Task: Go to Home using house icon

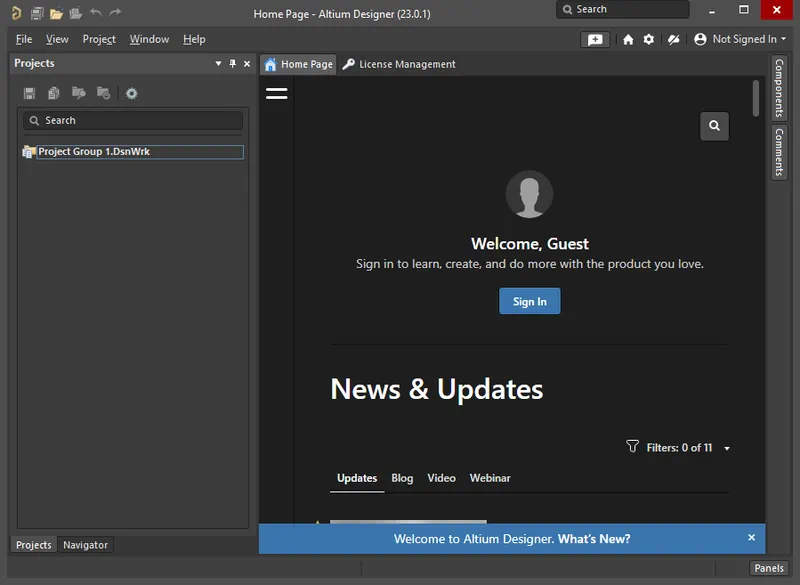Action: 628,39
